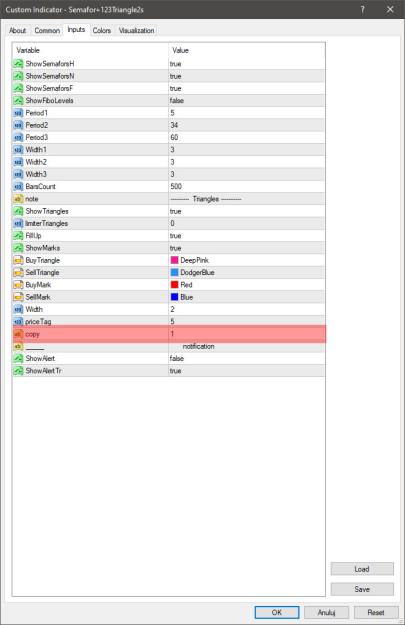Click the ShowSemaforsN boolean type icon
Viewport: 405px width, 625px height.
click(x=18, y=76)
